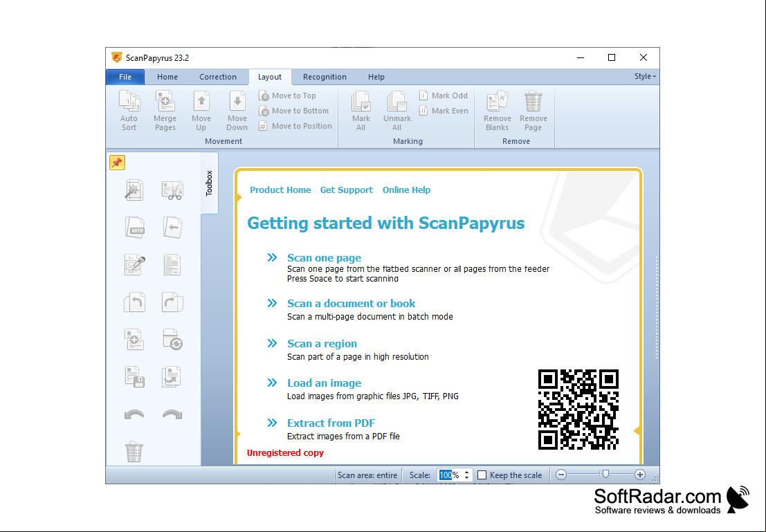Click the Scale percentage input field
Image resolution: width=766 pixels, height=532 pixels.
(449, 475)
